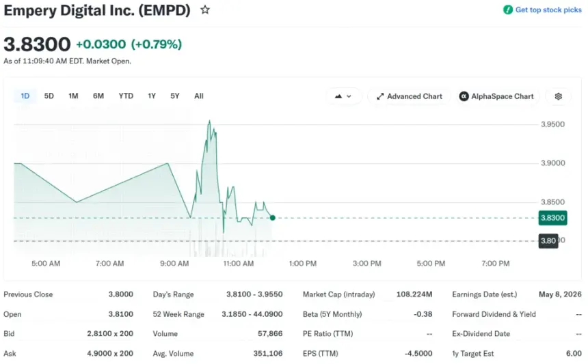Launch the AlphaSpace Chart
The width and height of the screenshot is (588, 364).
point(496,96)
